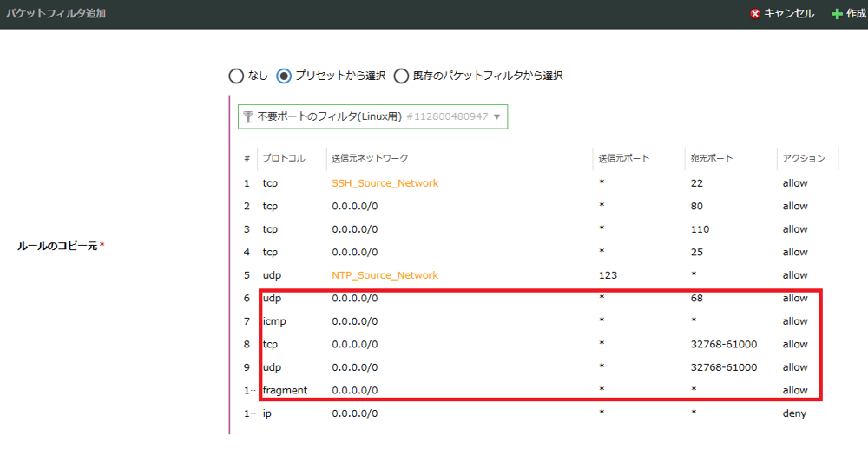Select 既存のパケットフィルタから選択 radio button
This screenshot has height=449, width=868.
coord(401,76)
